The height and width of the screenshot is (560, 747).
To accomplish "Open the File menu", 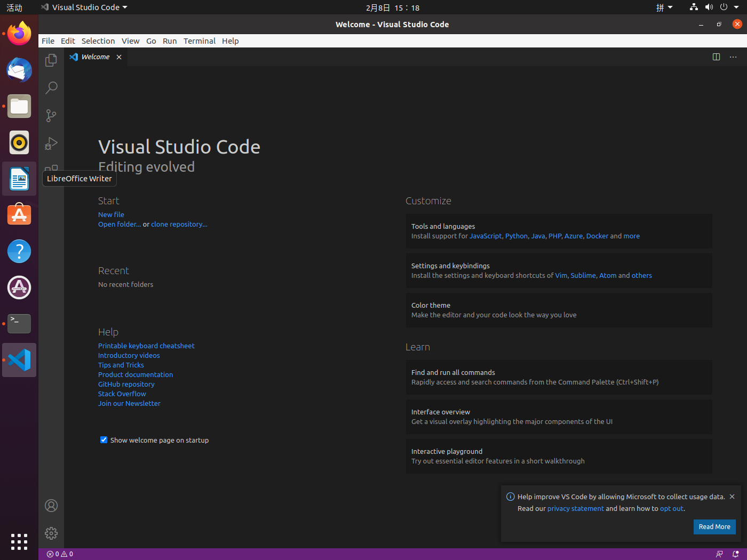I will (48, 41).
